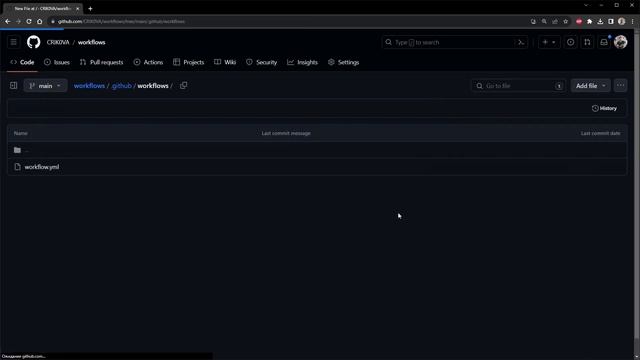Reload the page with browser refresh icon

[x=29, y=21]
